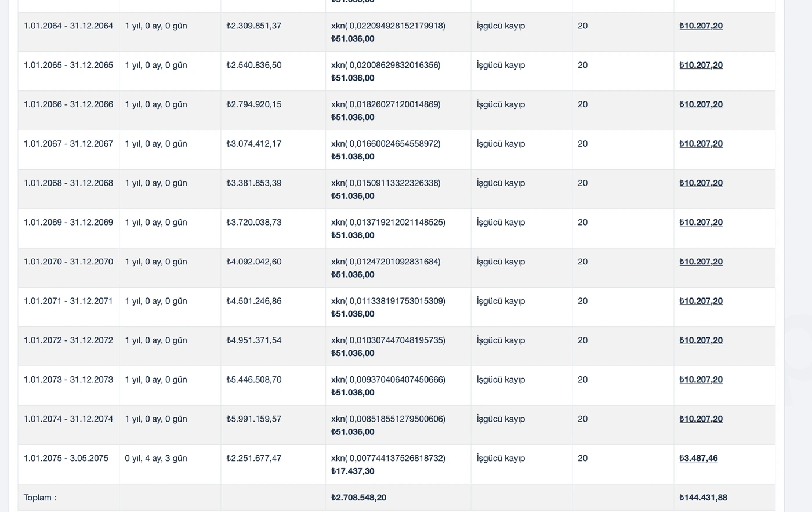Open the ₺10.207,20 amount link for year 2065
This screenshot has height=512, width=812.
pyautogui.click(x=701, y=65)
